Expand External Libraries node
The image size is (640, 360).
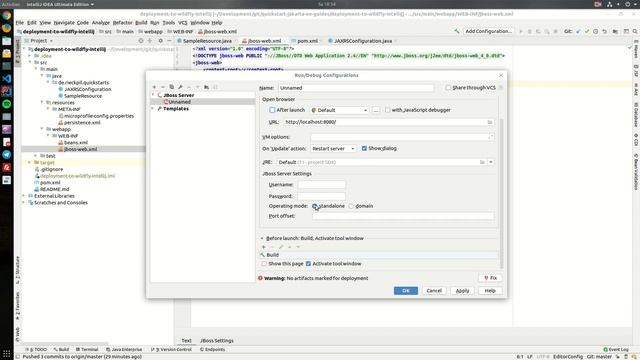coord(24,196)
